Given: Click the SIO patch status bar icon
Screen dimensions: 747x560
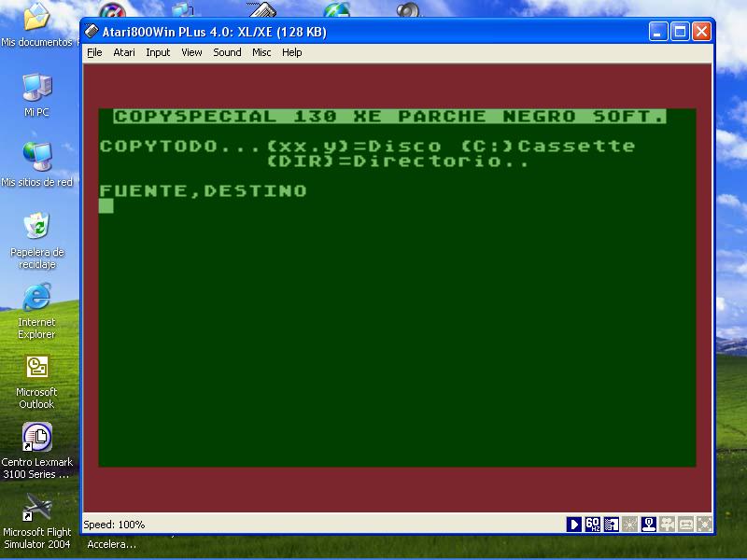Looking at the screenshot, I should point(612,525).
